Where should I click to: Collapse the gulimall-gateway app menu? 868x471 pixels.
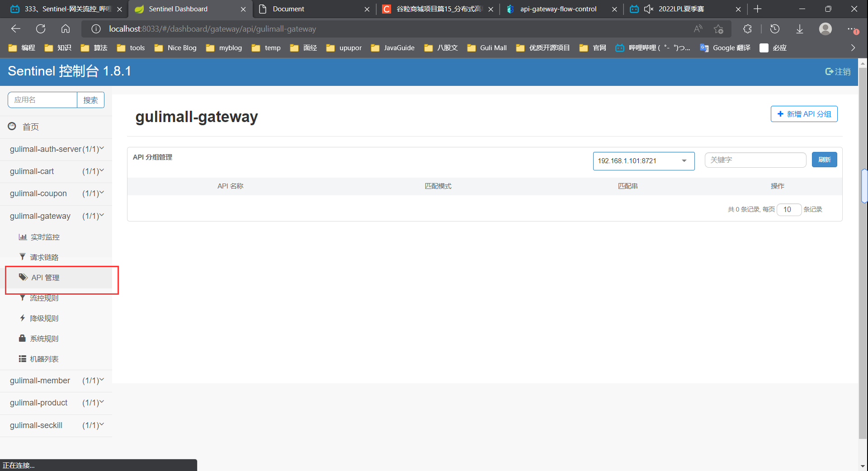click(x=56, y=216)
